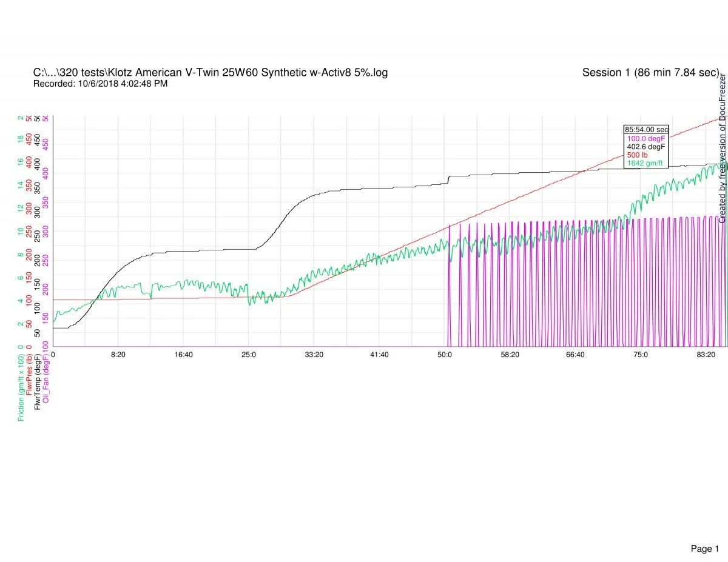
Task: Select the 25:0 time axis tick
Action: (x=249, y=355)
